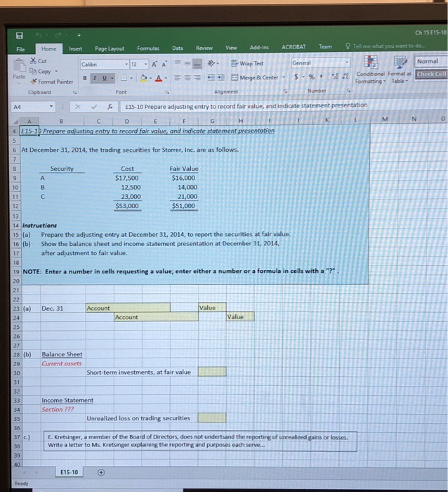The width and height of the screenshot is (448, 492).
Task: Apply the fill color bucket
Action: [143, 78]
